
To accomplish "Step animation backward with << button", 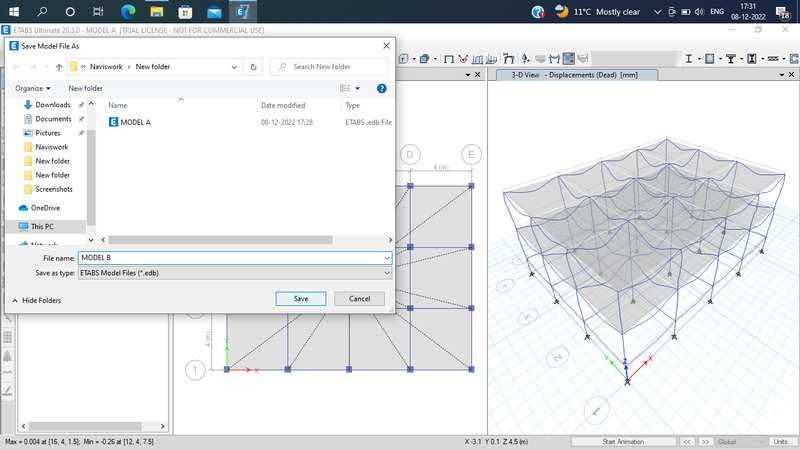I will click(x=687, y=442).
